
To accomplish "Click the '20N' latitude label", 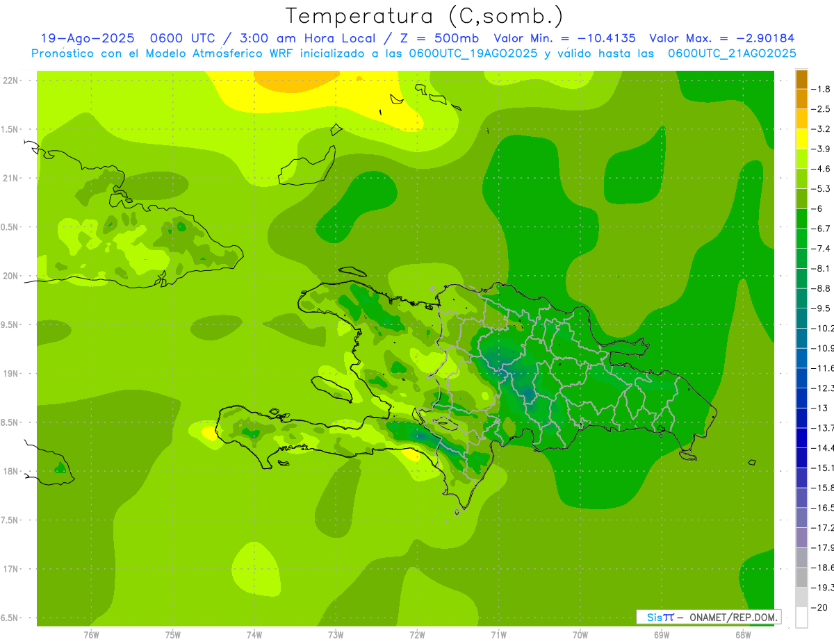I will 10,276.
